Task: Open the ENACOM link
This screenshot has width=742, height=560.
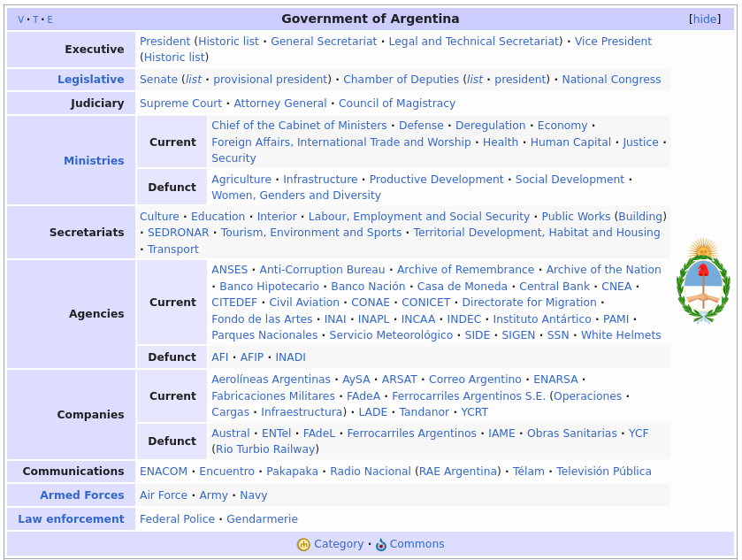Action: (x=164, y=471)
